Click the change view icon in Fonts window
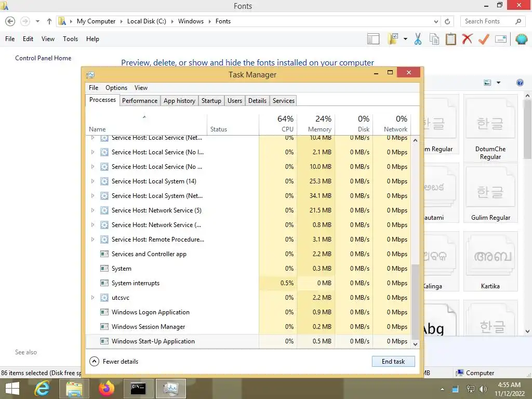Screen dimensions: 532x399 (x=487, y=83)
